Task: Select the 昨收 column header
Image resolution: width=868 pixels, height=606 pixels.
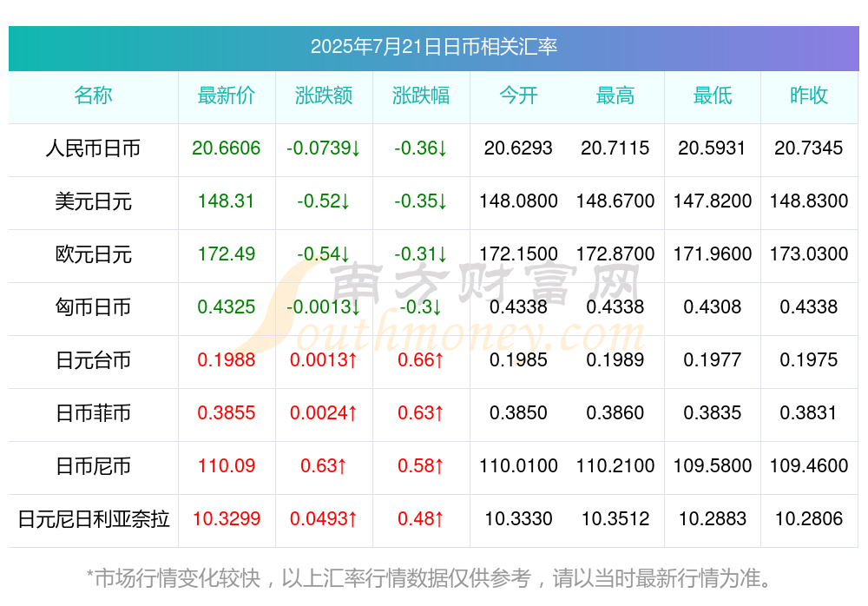Action: 809,96
